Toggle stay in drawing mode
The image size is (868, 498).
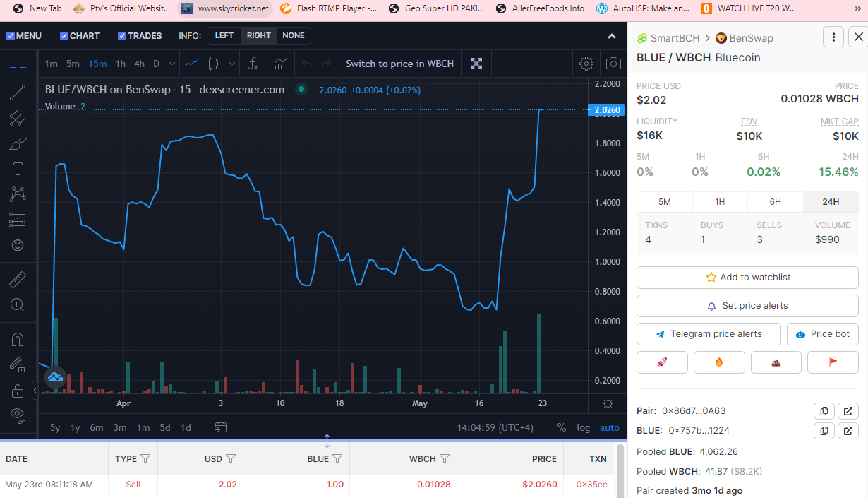[x=18, y=365]
